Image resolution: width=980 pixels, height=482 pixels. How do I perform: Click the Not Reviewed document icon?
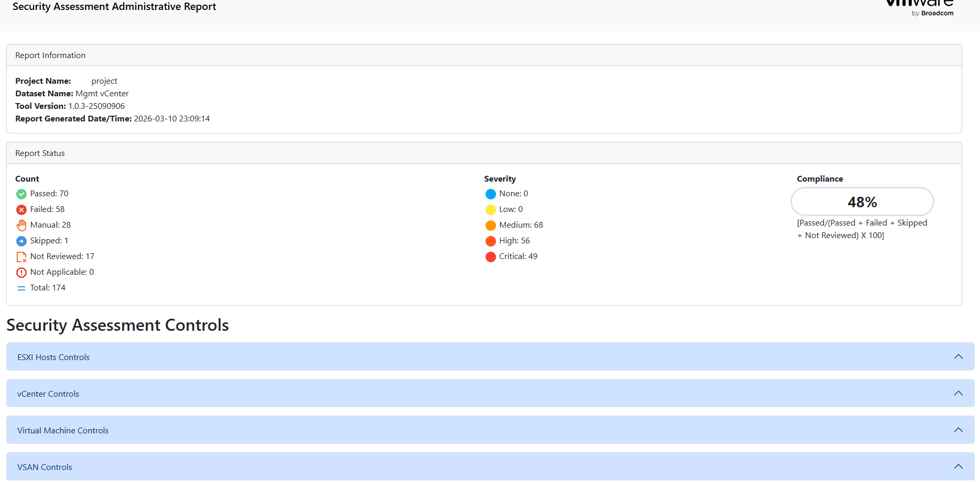click(21, 257)
